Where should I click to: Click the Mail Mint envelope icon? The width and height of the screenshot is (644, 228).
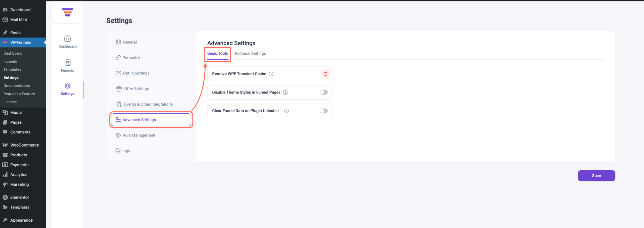click(x=5, y=20)
